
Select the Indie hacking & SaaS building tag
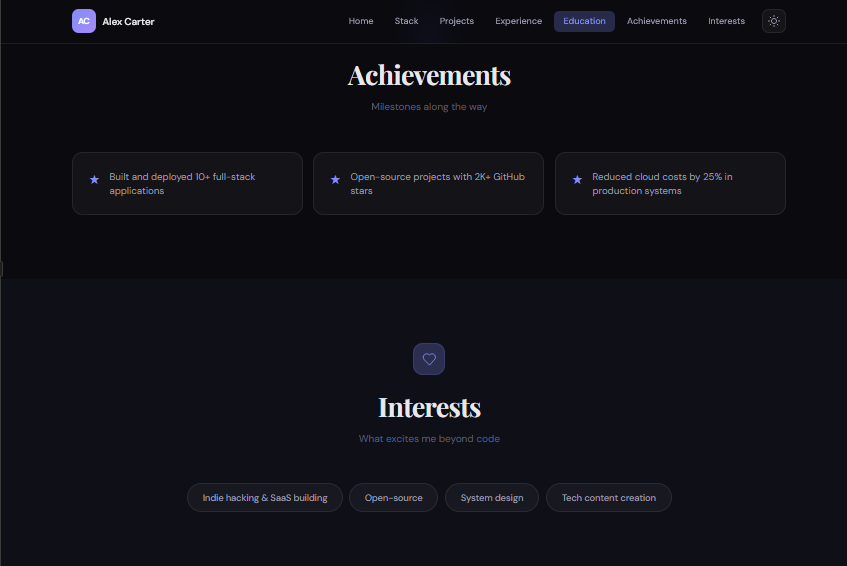click(265, 498)
